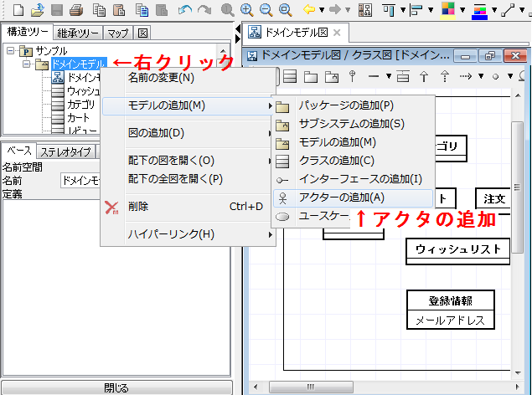Click the Print icon in the toolbar

(x=77, y=10)
